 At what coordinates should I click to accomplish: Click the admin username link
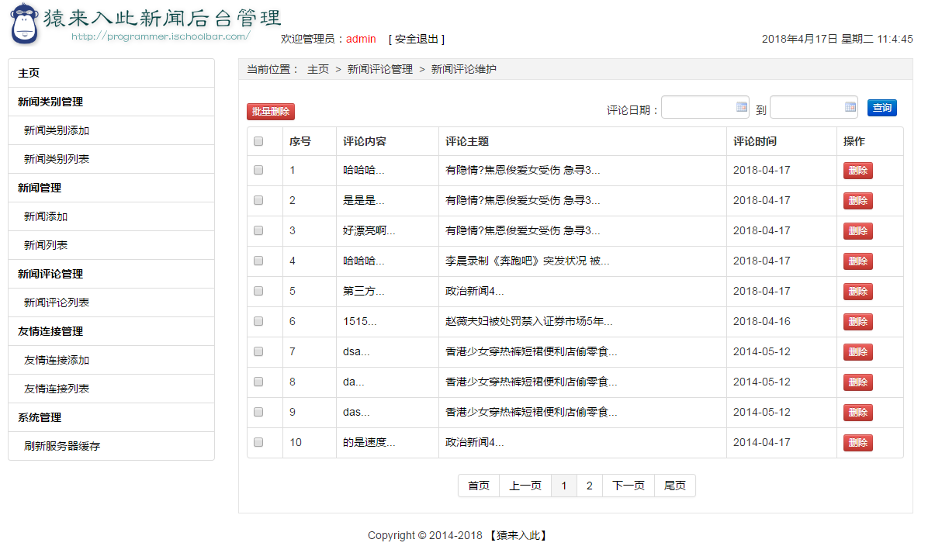[361, 39]
